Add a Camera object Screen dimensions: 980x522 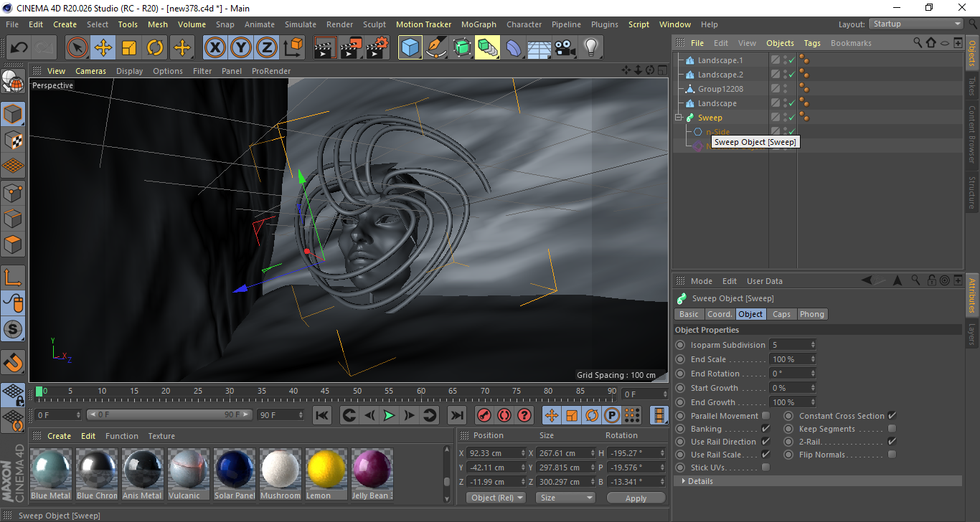coord(565,48)
